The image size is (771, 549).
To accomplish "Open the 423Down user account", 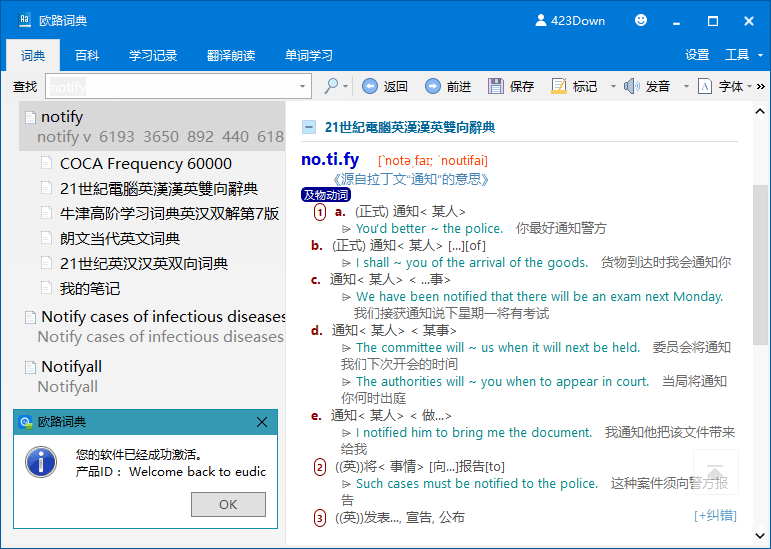I will 570,21.
